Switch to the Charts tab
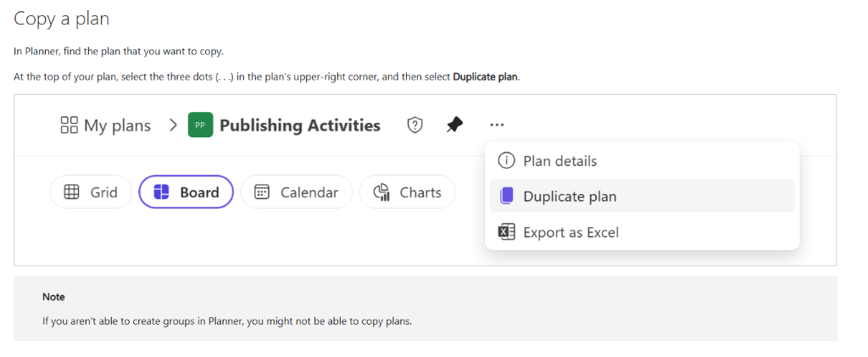 pyautogui.click(x=408, y=192)
